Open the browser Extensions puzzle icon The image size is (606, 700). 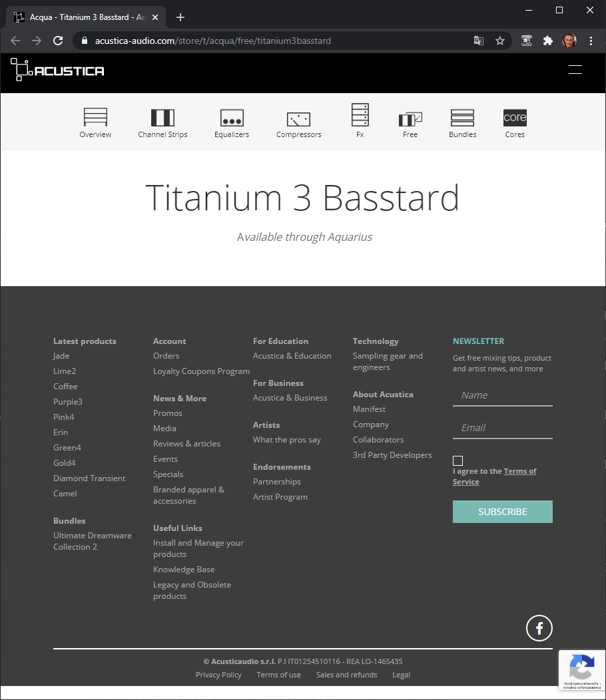pyautogui.click(x=548, y=41)
